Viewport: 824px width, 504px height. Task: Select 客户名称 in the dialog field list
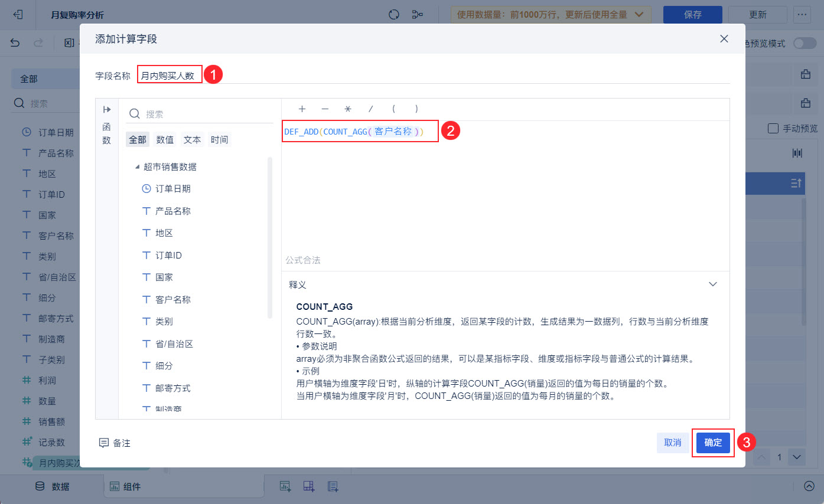(x=172, y=299)
